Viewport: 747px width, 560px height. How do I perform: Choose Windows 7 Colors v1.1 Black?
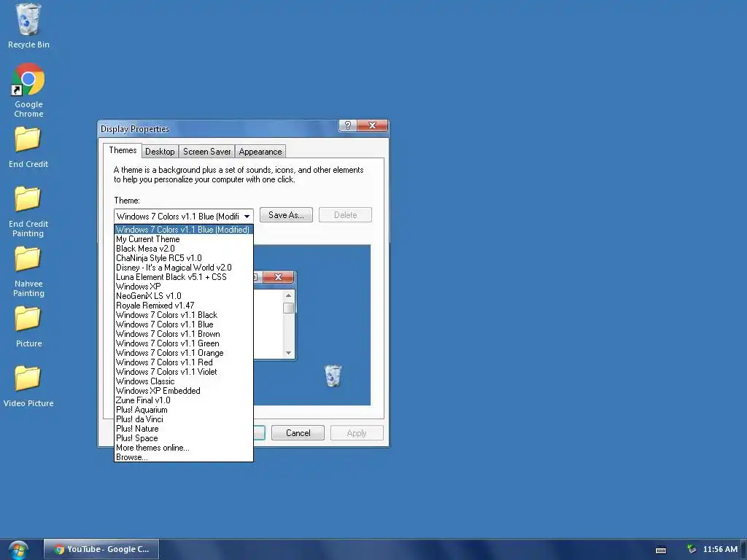(x=183, y=315)
